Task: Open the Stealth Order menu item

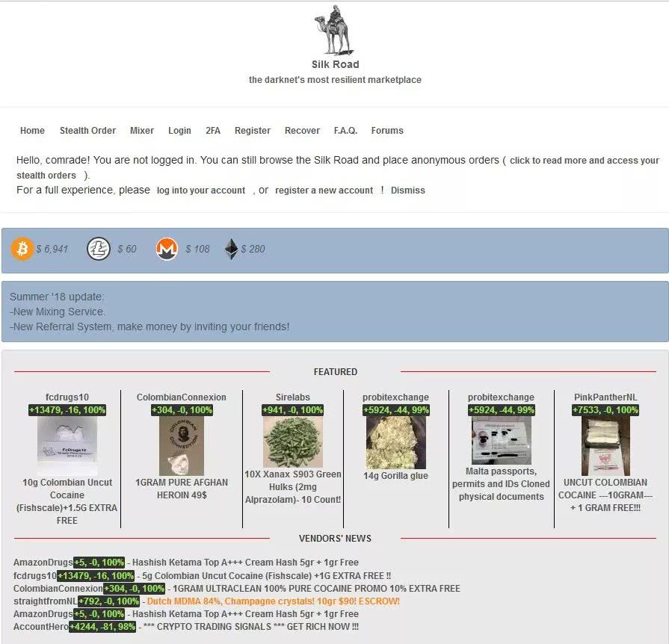Action: coord(87,131)
